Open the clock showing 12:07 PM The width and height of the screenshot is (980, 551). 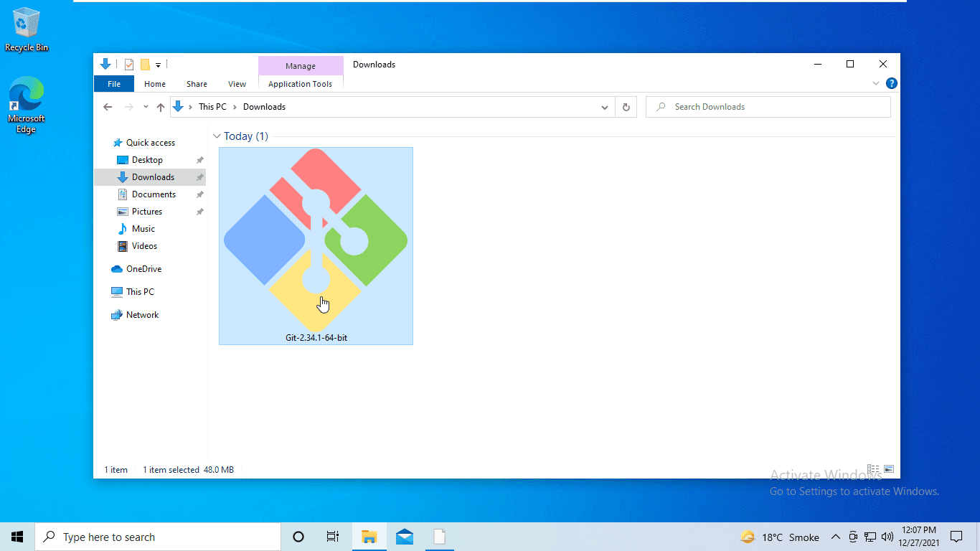[919, 537]
